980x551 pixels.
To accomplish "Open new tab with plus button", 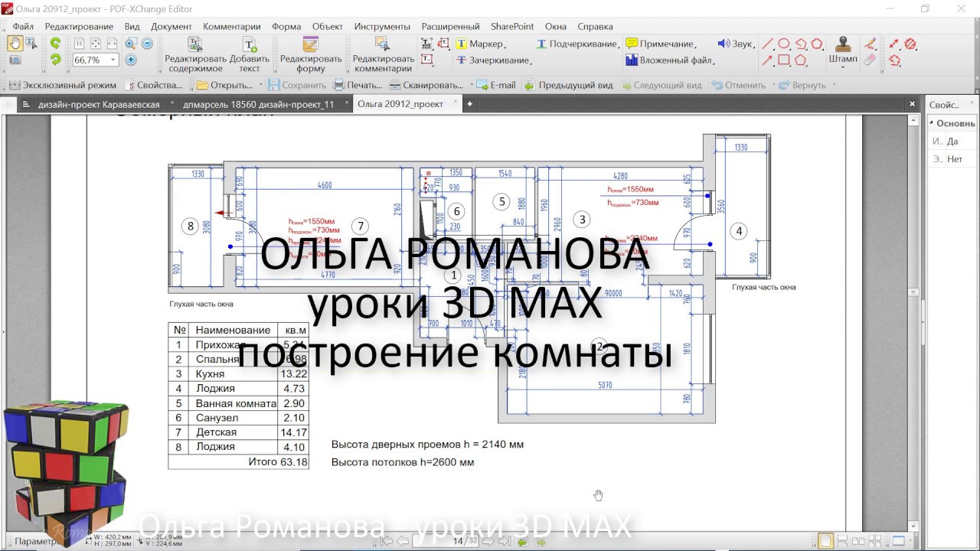I will click(469, 104).
